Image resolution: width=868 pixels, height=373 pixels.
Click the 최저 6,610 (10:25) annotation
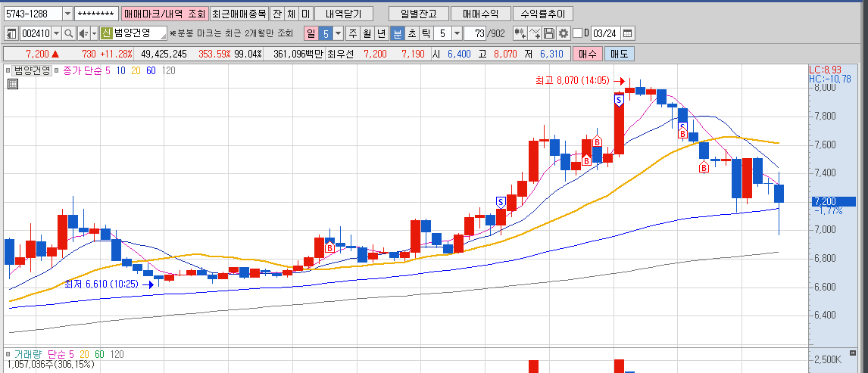[101, 284]
